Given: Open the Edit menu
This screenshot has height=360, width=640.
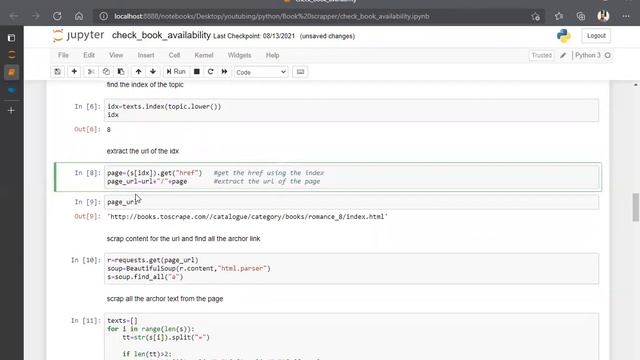Looking at the screenshot, I should tap(89, 55).
